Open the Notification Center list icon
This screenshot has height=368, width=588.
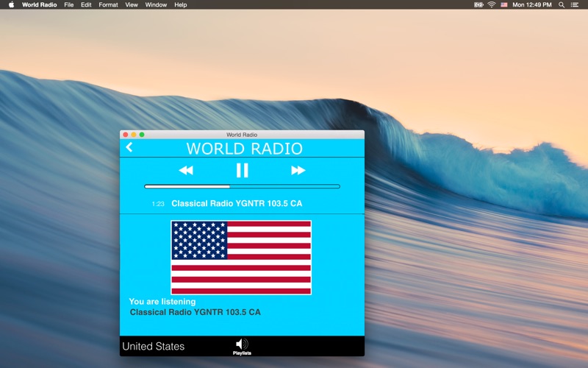coord(575,5)
